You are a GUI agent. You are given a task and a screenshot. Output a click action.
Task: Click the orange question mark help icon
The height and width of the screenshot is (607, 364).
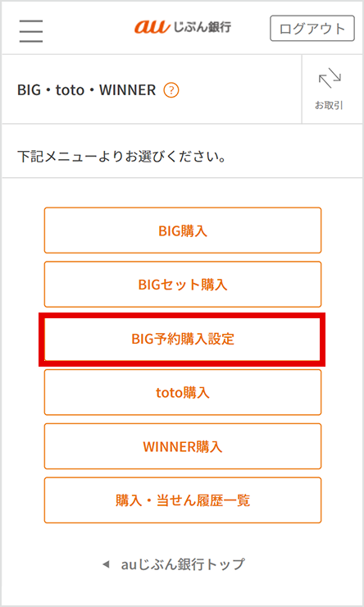tap(171, 90)
